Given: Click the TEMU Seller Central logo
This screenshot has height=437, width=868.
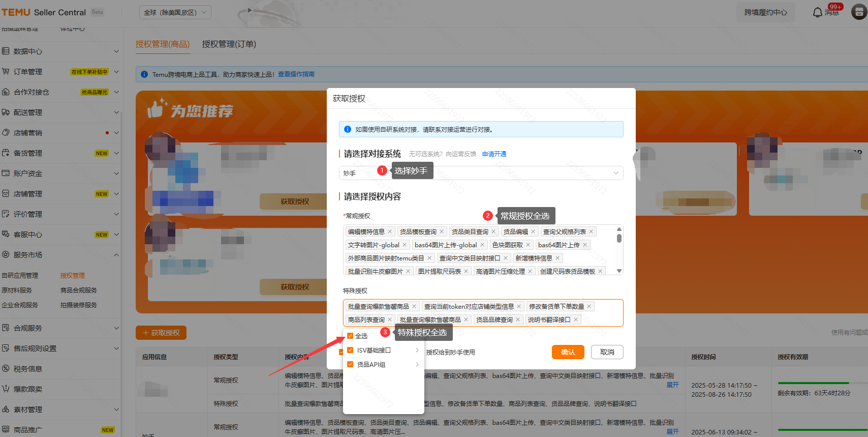Looking at the screenshot, I should pos(44,12).
